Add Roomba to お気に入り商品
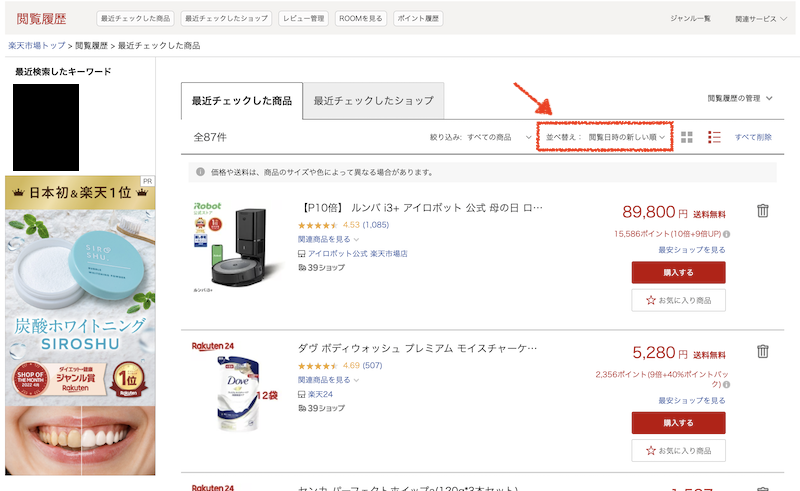The image size is (800, 491). [x=678, y=300]
